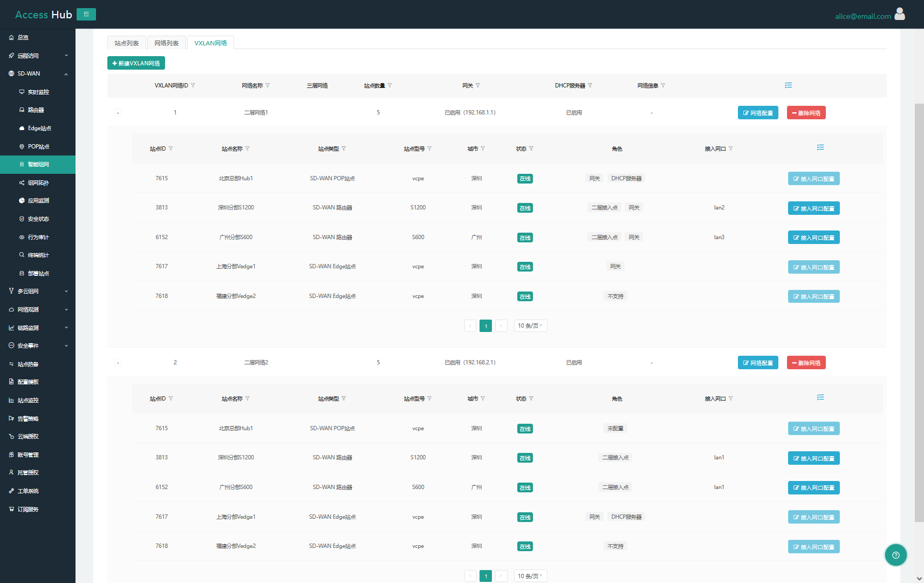Click the 网关 column filter icon
Image resolution: width=924 pixels, height=583 pixels.
coord(478,86)
